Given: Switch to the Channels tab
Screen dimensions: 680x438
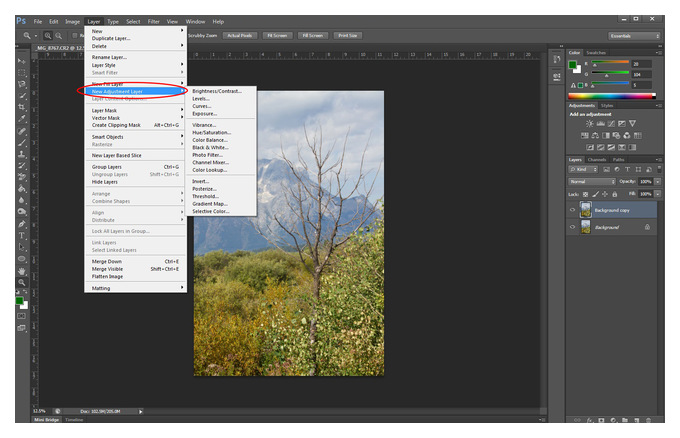Looking at the screenshot, I should 597,160.
